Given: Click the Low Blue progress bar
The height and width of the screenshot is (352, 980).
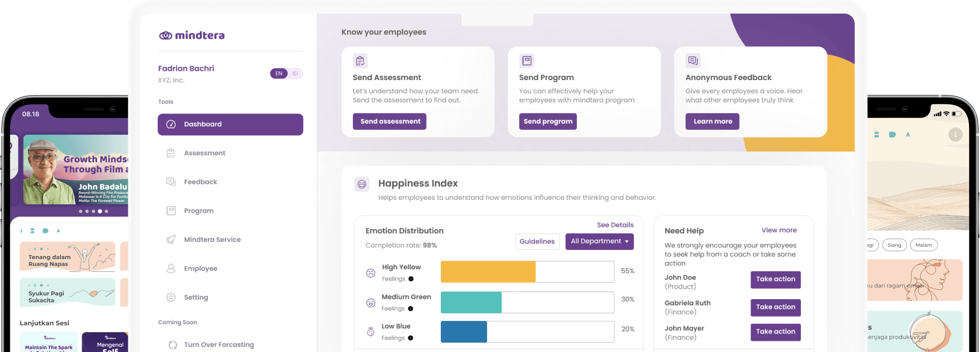Looking at the screenshot, I should tap(527, 332).
